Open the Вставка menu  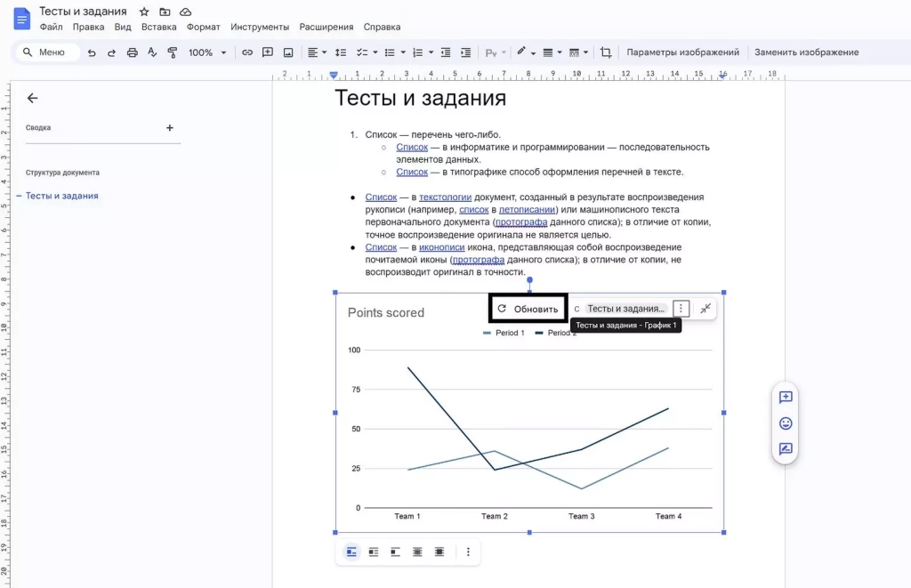click(x=158, y=27)
